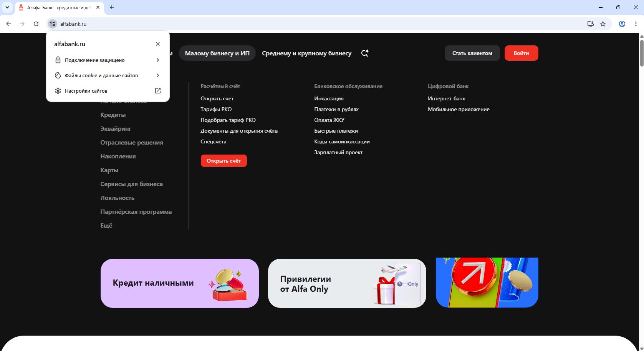Open the tab search dropdown arrow
The width and height of the screenshot is (644, 351).
(x=7, y=7)
